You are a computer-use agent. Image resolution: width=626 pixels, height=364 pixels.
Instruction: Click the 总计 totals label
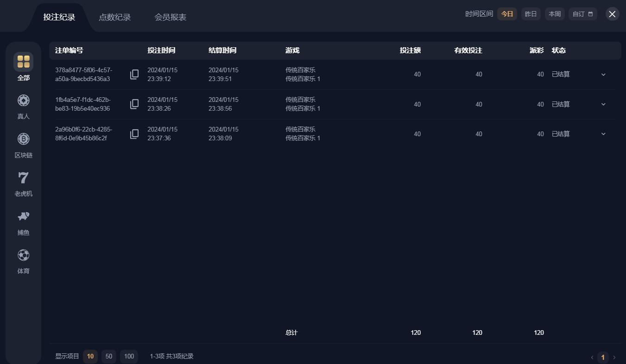pos(291,333)
